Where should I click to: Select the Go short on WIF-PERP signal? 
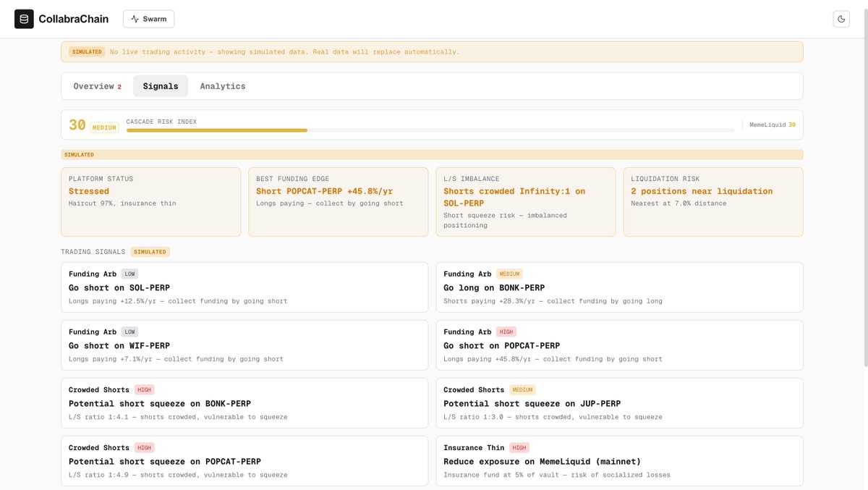(244, 345)
